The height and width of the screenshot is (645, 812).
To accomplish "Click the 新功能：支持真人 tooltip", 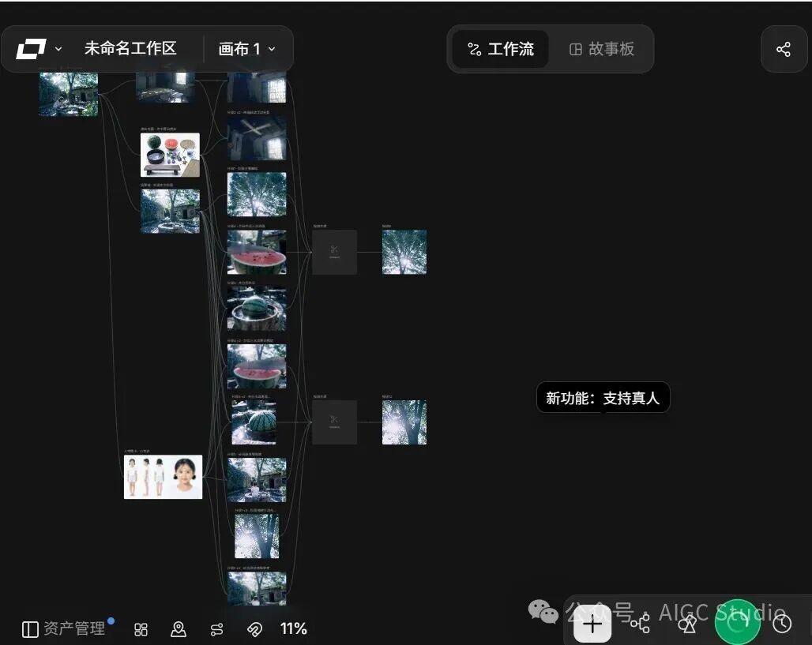I will click(x=603, y=398).
